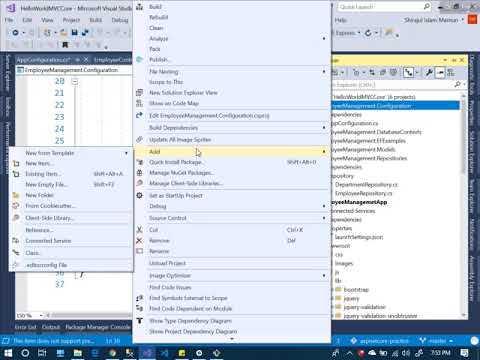Viewport: 480px width, 360px height.
Task: Select launchSettings.json in Solution Explorer
Action: point(359,237)
